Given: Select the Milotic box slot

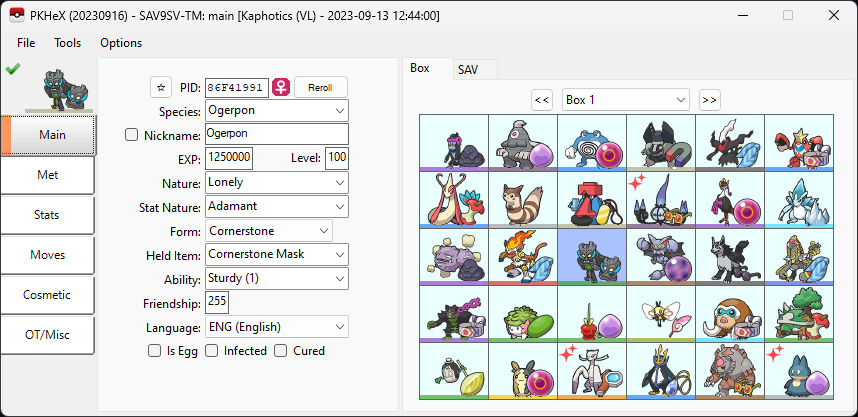Looking at the screenshot, I should 454,200.
